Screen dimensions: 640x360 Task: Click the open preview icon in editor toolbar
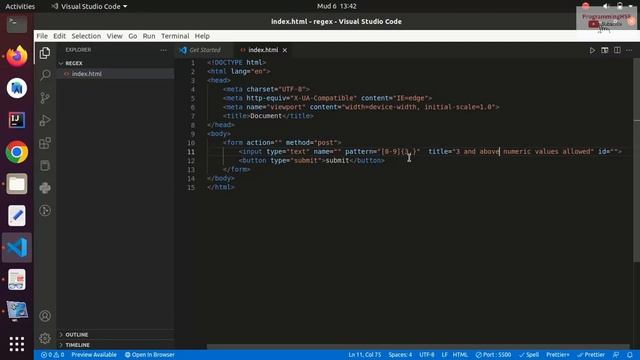click(x=604, y=50)
